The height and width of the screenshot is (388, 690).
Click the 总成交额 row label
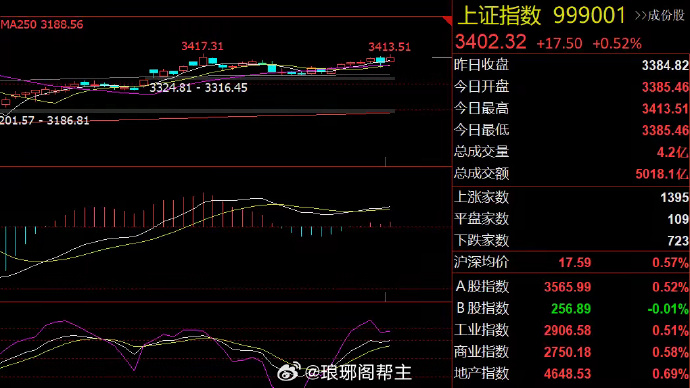tap(481, 174)
